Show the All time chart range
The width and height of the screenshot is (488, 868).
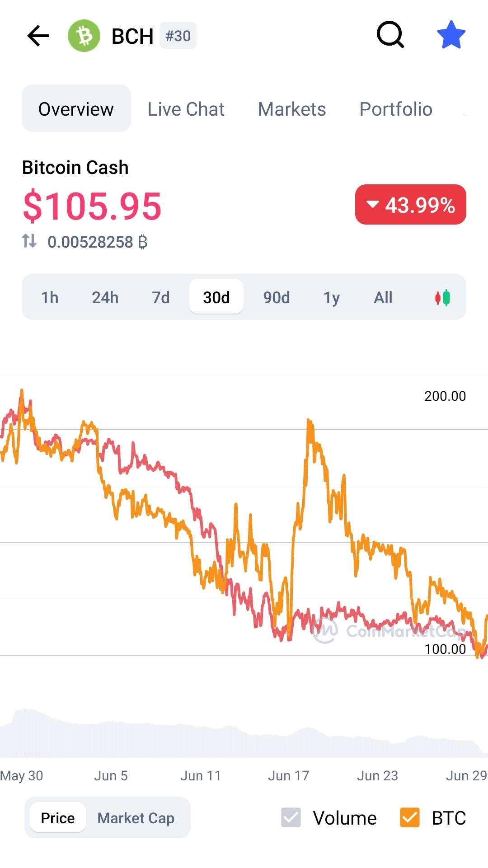pos(383,297)
